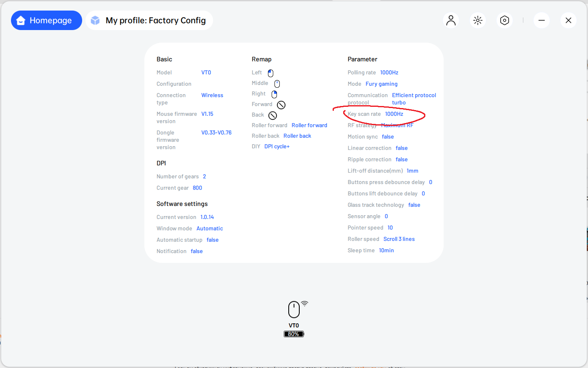Click the Window mode Automatic value
The width and height of the screenshot is (588, 368).
point(209,229)
